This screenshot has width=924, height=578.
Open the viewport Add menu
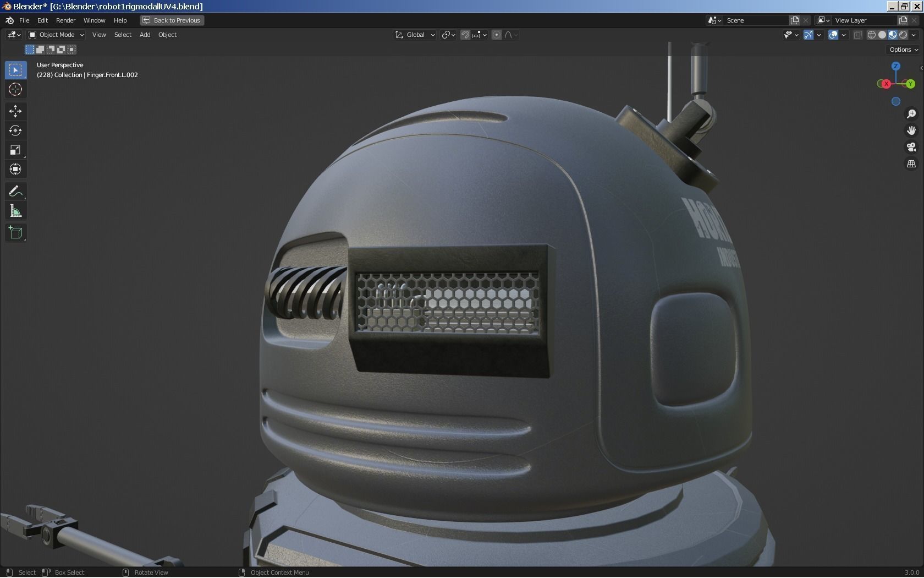(x=145, y=35)
